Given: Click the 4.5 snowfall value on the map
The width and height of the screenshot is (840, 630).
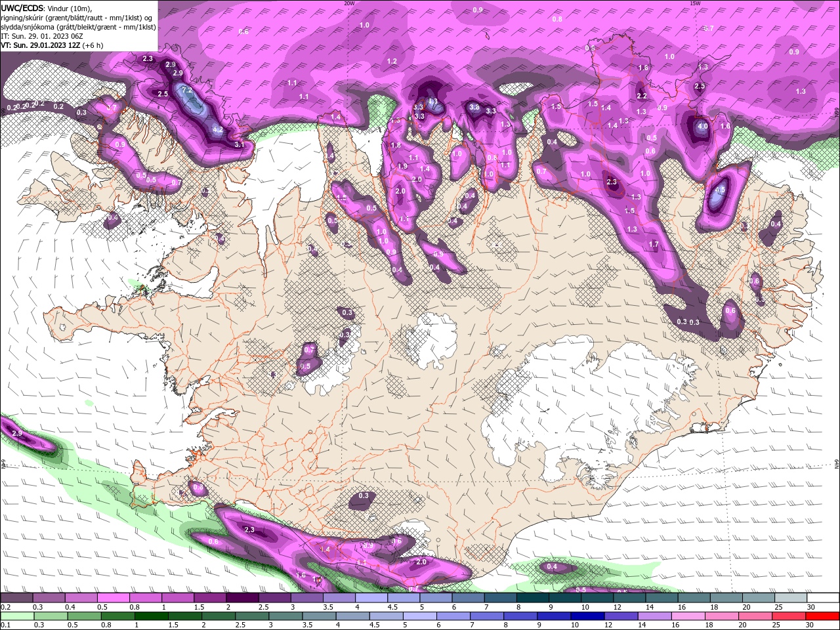Looking at the screenshot, I should (x=720, y=190).
